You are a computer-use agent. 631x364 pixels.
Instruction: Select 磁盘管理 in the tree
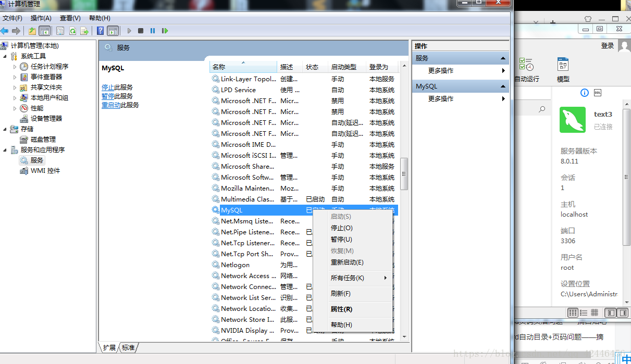[x=43, y=139]
